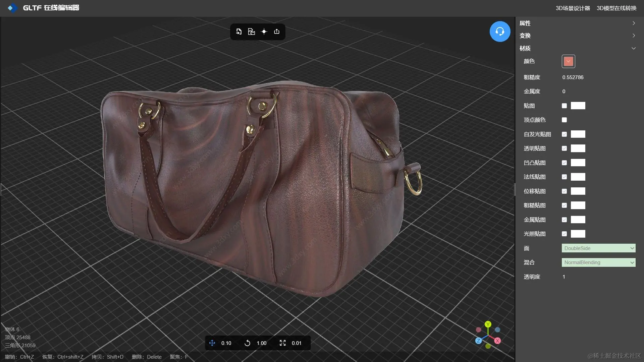The image size is (644, 362).
Task: Open the 颜色 color swatch
Action: point(568,61)
